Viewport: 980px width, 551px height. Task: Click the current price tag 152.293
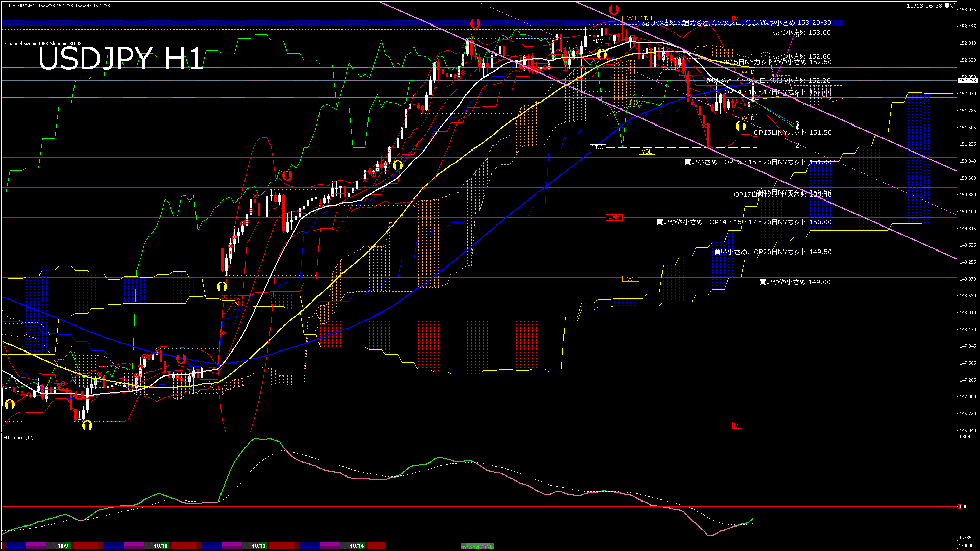coord(967,81)
